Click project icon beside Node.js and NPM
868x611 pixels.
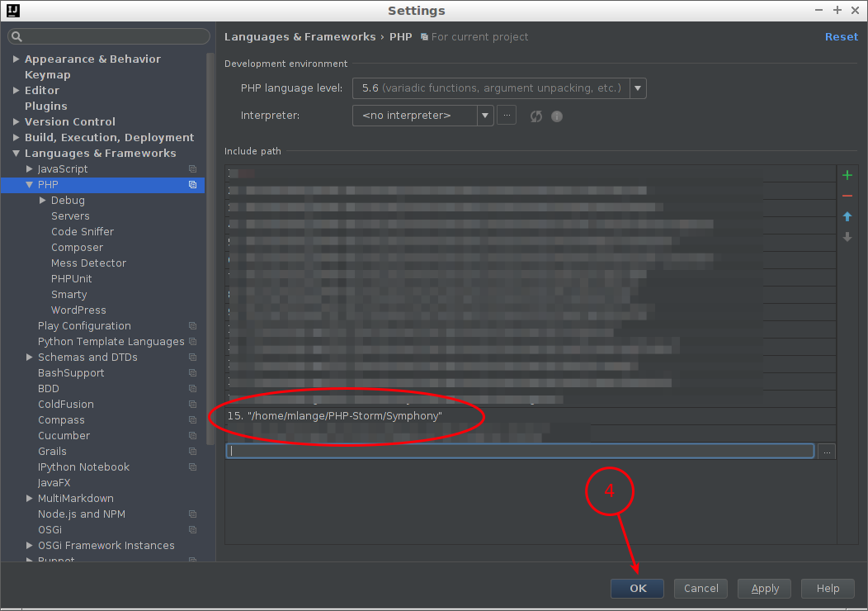click(192, 514)
